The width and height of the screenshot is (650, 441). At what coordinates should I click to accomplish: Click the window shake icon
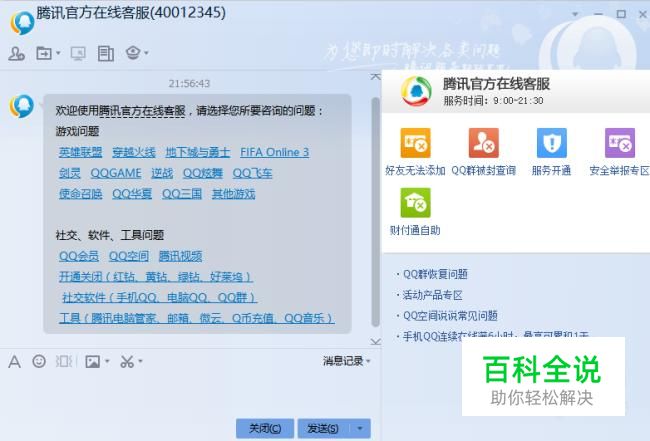tap(64, 361)
